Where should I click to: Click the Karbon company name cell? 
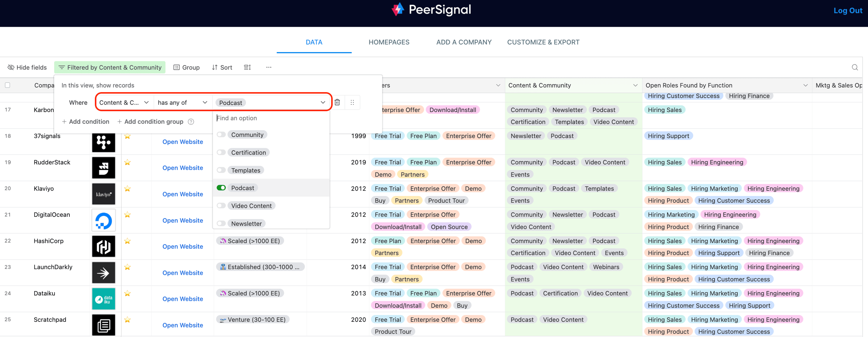(44, 110)
